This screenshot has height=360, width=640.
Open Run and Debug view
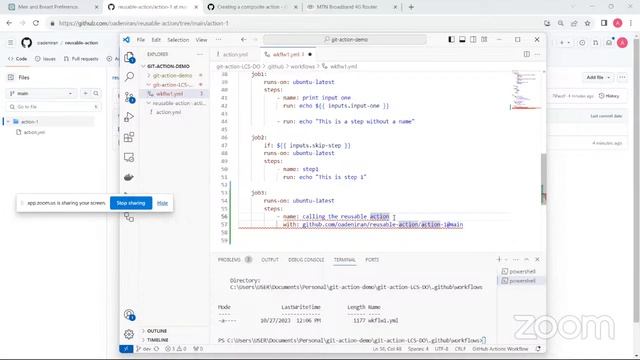tap(129, 117)
